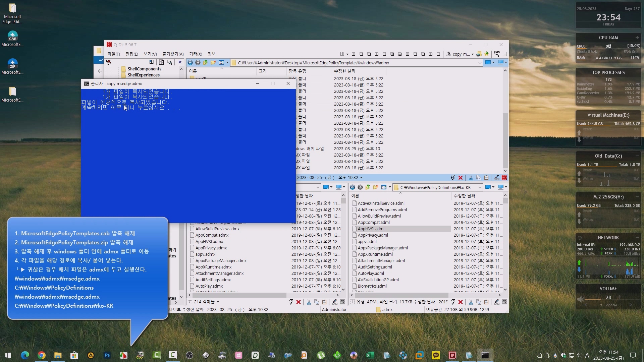Close the Q-Dir tree panel with the X
Viewport: 644px width, 362px height.
(x=180, y=62)
